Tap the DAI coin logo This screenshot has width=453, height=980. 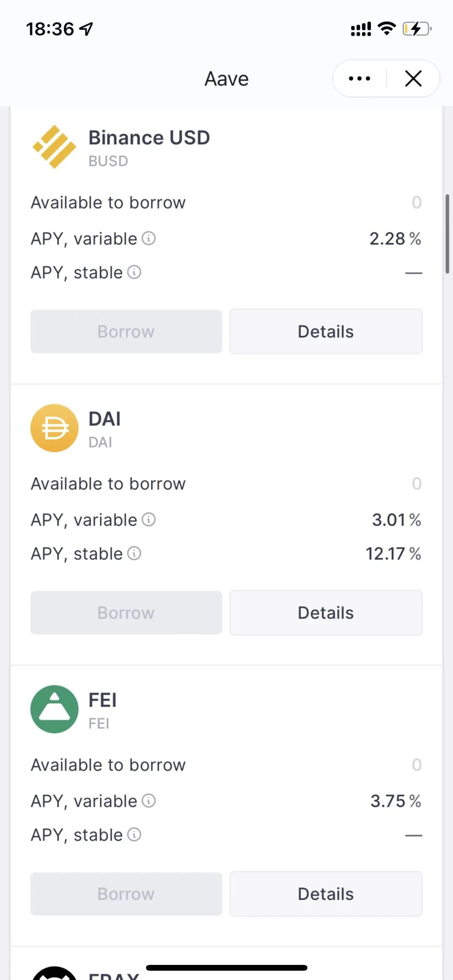[54, 428]
